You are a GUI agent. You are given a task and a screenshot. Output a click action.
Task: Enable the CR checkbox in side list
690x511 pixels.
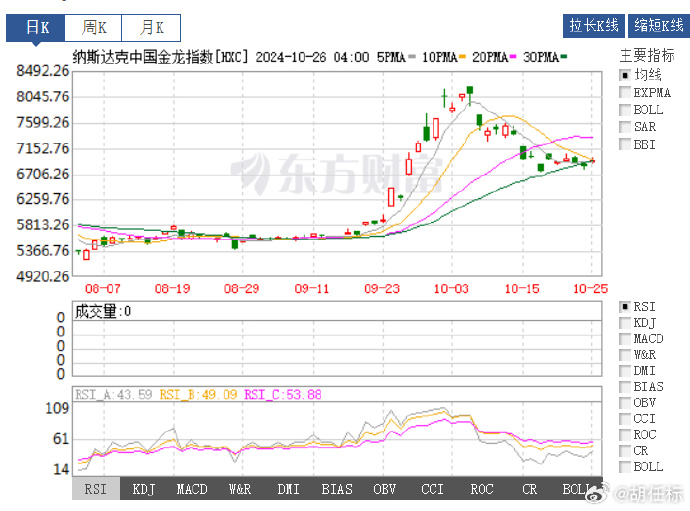625,451
